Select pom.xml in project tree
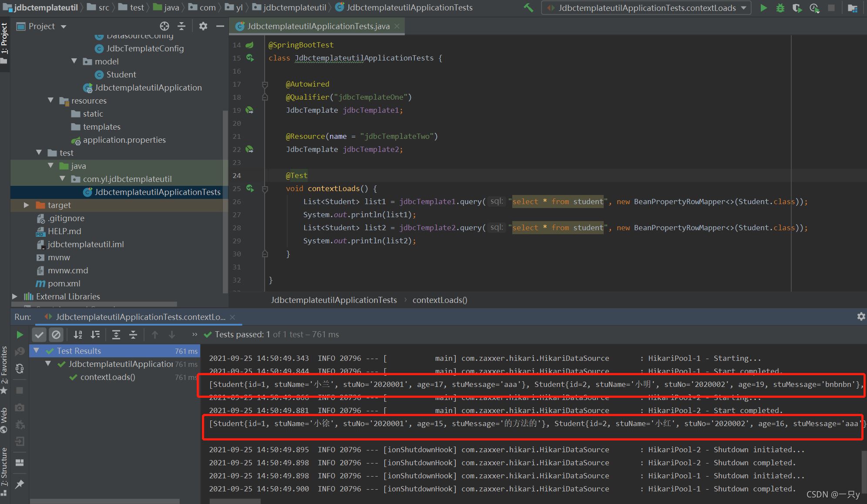This screenshot has width=867, height=504. pos(64,282)
